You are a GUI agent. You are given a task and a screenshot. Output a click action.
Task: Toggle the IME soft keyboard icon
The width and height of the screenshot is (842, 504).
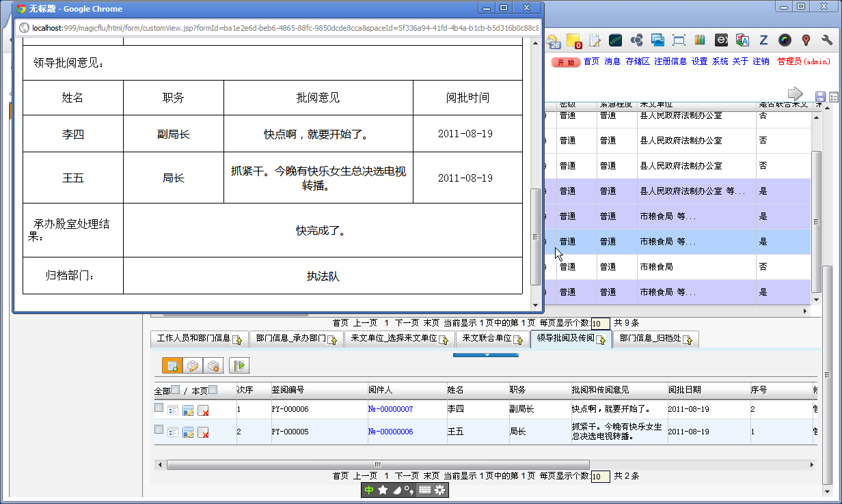point(424,490)
